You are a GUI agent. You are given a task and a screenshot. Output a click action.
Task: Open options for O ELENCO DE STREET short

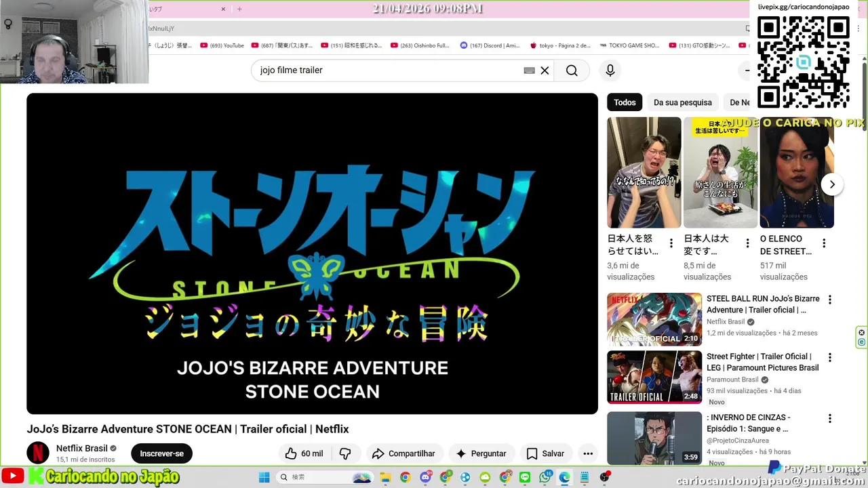coord(825,243)
